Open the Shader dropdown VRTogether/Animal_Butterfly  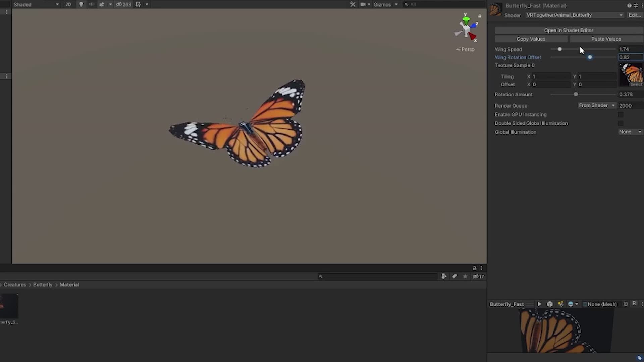click(x=574, y=15)
